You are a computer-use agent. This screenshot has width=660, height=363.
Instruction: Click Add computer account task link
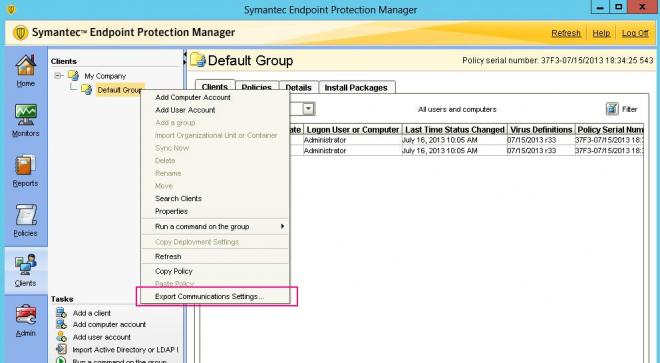109,324
